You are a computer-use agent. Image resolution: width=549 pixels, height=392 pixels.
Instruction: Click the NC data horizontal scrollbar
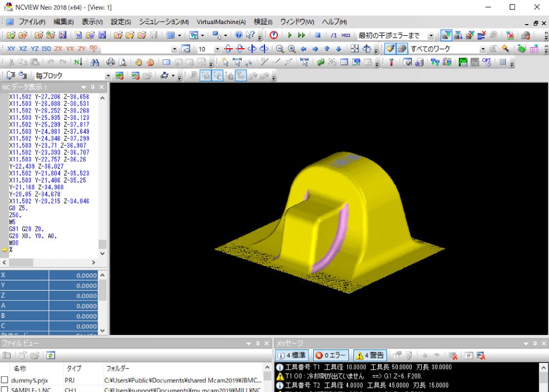point(50,263)
